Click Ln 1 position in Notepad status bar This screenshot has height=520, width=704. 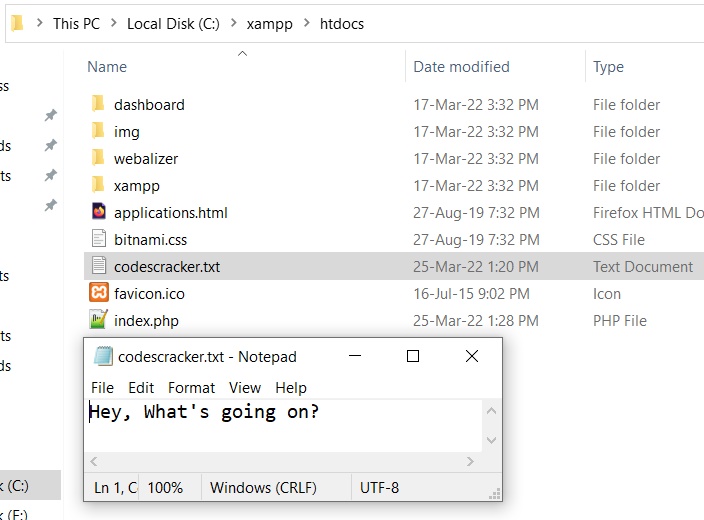[x=115, y=488]
